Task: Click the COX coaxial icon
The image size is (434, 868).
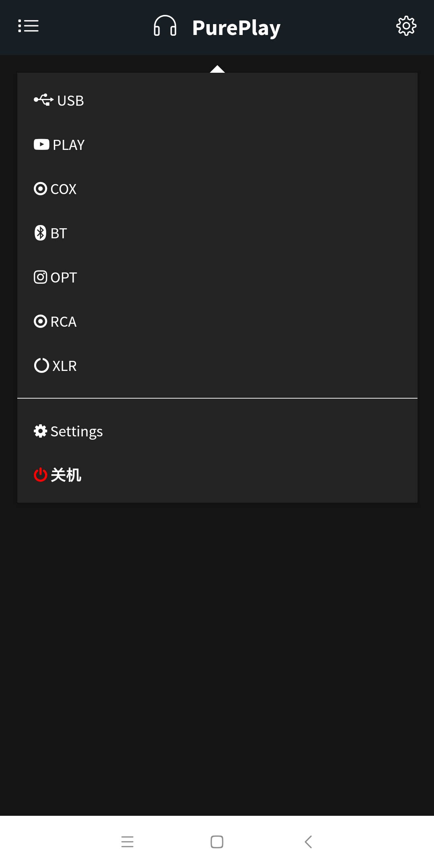Action: click(x=40, y=188)
